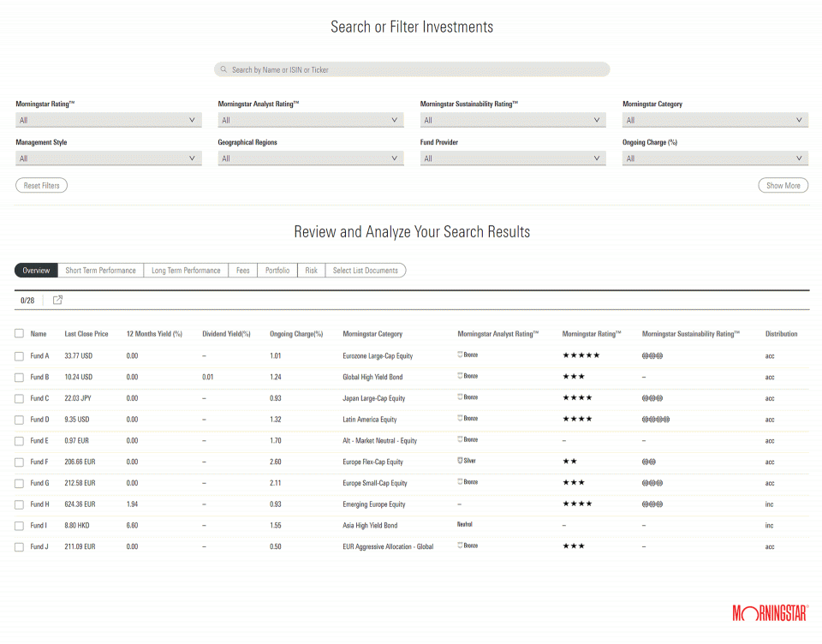Check the select-all checkbox in the table header
This screenshot has width=822, height=644.
[19, 334]
